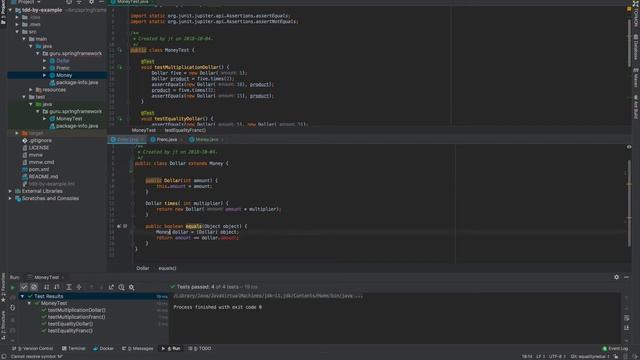
Task: Open Project panel settings gear
Action: (91, 2)
